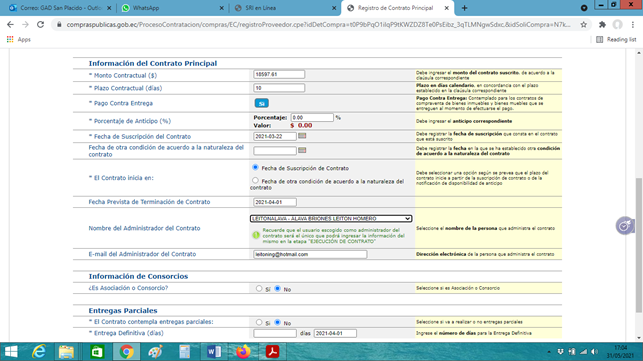Select Fecha de Suscripción de Contrato radio
This screenshot has height=361, width=643.
click(x=255, y=167)
